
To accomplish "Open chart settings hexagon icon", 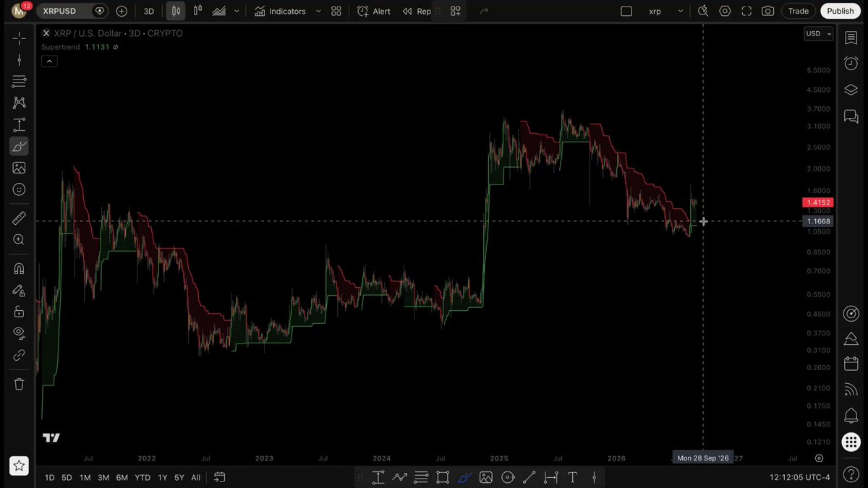I will tap(725, 11).
